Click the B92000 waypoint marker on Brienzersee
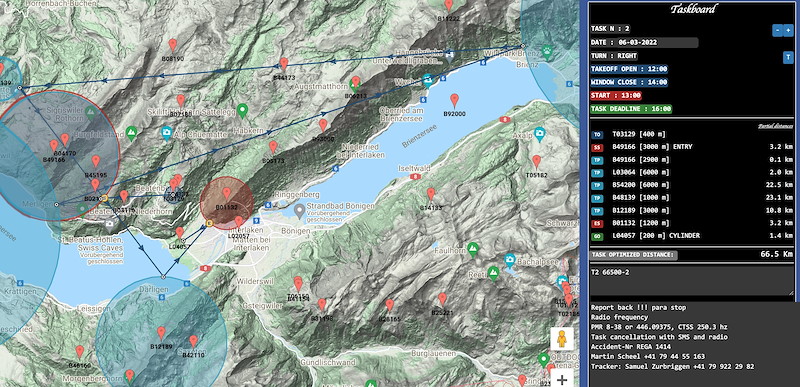 click(454, 100)
